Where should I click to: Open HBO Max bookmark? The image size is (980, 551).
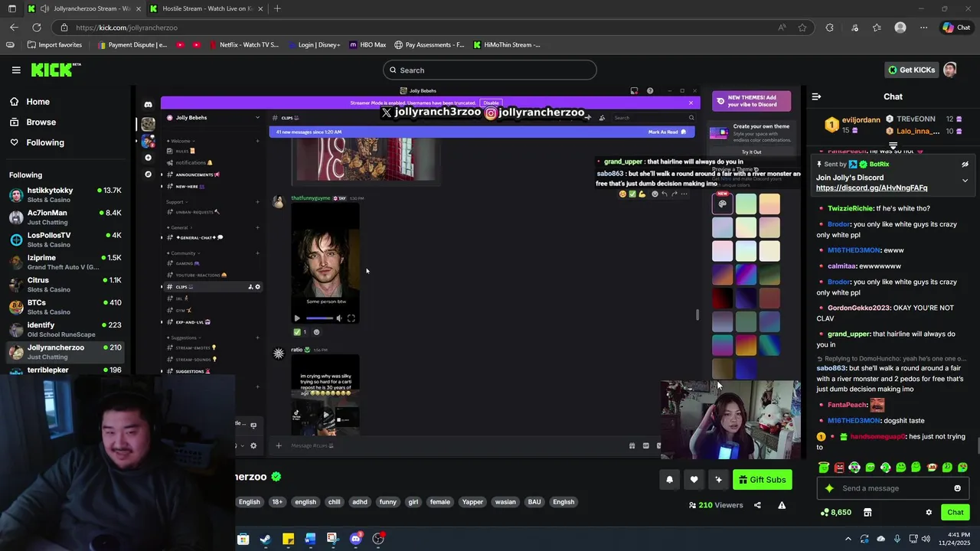tap(367, 44)
